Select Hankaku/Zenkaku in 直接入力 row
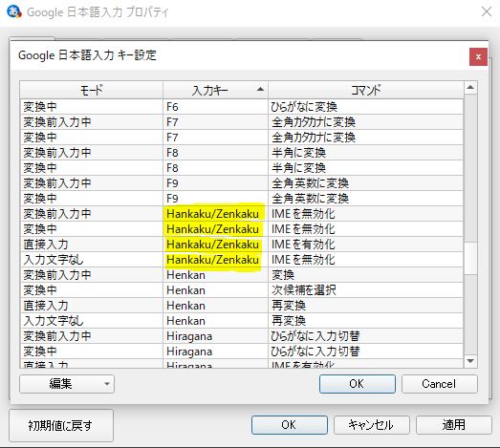 215,245
